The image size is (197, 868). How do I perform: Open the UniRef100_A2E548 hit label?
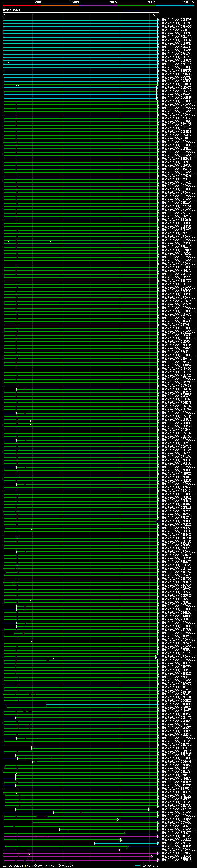pos(176,860)
